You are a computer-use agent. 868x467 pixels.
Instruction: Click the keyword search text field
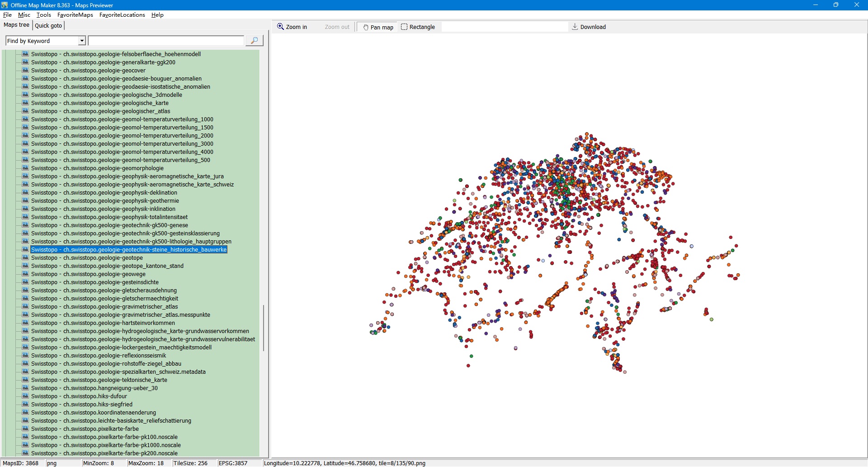pyautogui.click(x=166, y=41)
